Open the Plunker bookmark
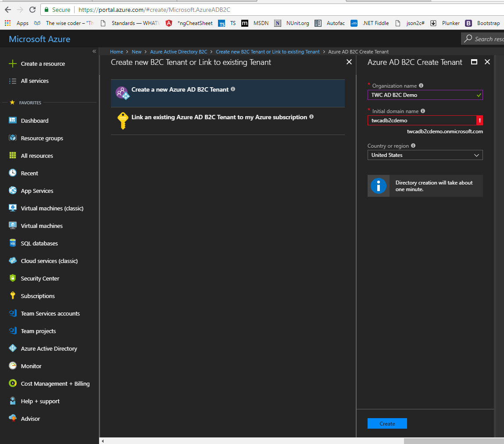The width and height of the screenshot is (504, 444). point(445,23)
